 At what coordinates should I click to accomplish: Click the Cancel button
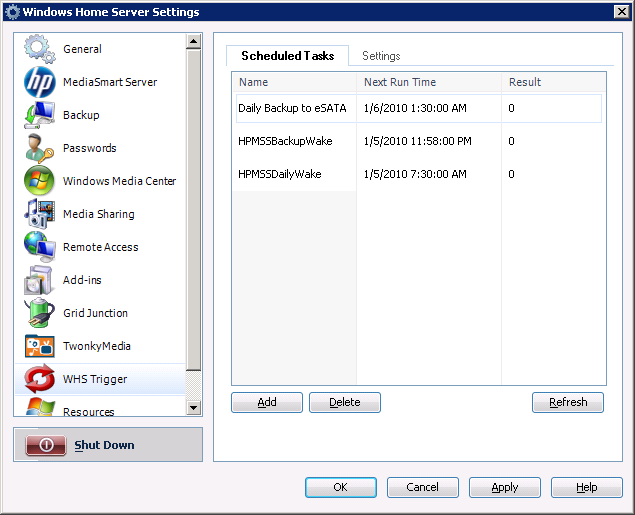[x=422, y=487]
